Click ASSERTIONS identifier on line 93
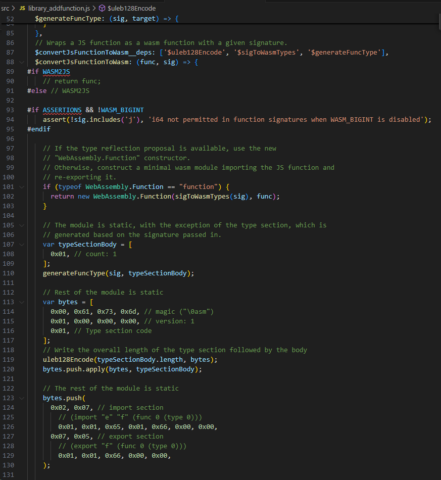This screenshot has width=441, height=480. click(x=62, y=110)
